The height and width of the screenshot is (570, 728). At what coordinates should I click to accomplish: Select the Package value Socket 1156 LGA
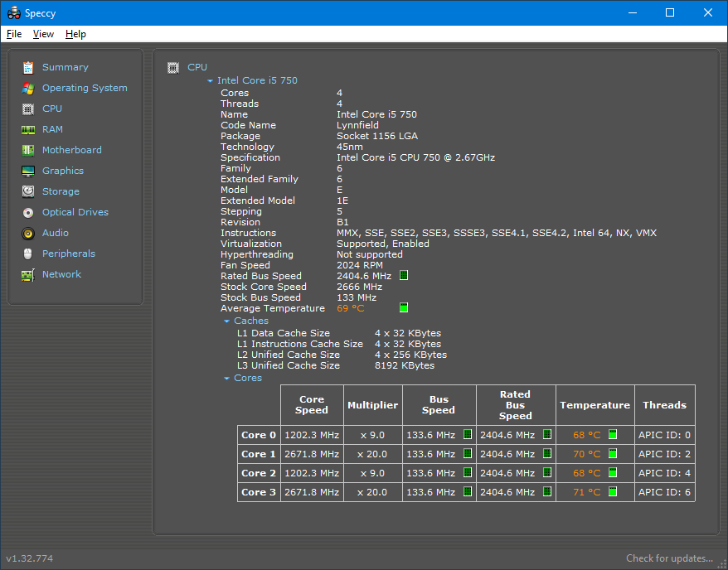(377, 136)
